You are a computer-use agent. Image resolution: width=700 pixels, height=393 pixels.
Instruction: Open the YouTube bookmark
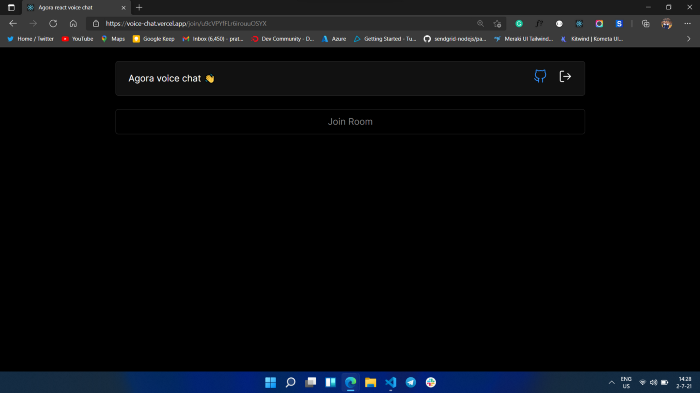point(78,39)
